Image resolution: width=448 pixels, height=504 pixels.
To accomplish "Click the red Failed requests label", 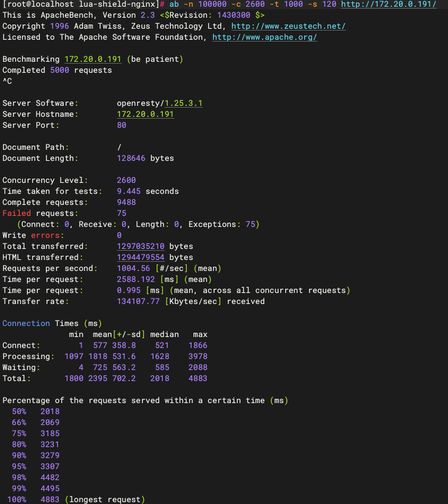I will (x=17, y=213).
